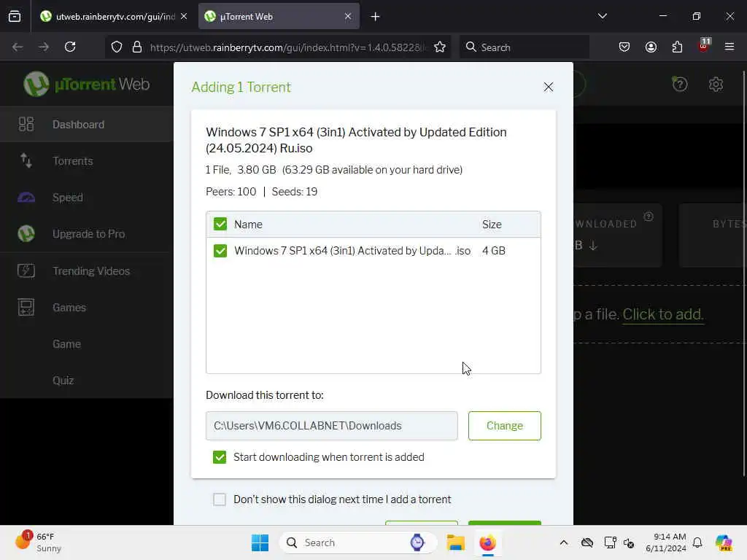Image resolution: width=747 pixels, height=560 pixels.
Task: Click the site security padlock icon
Action: (x=137, y=47)
